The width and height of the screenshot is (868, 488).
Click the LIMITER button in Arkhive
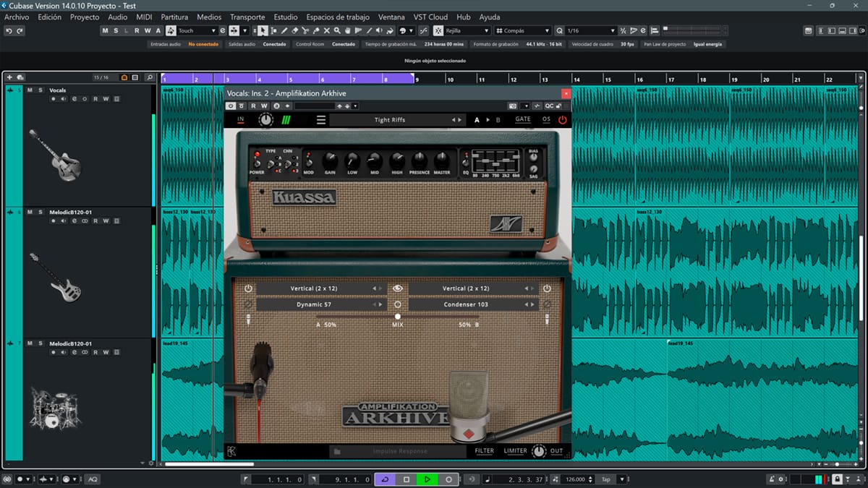[516, 451]
